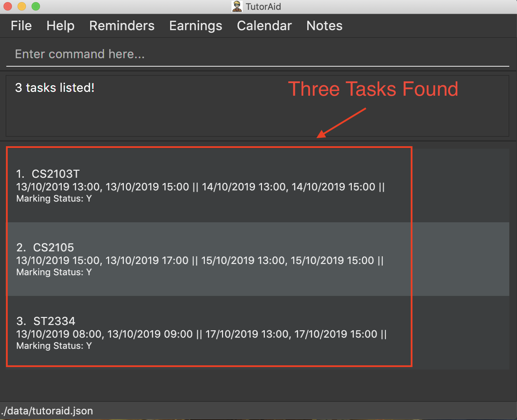
Task: Open the Help menu
Action: [x=60, y=26]
